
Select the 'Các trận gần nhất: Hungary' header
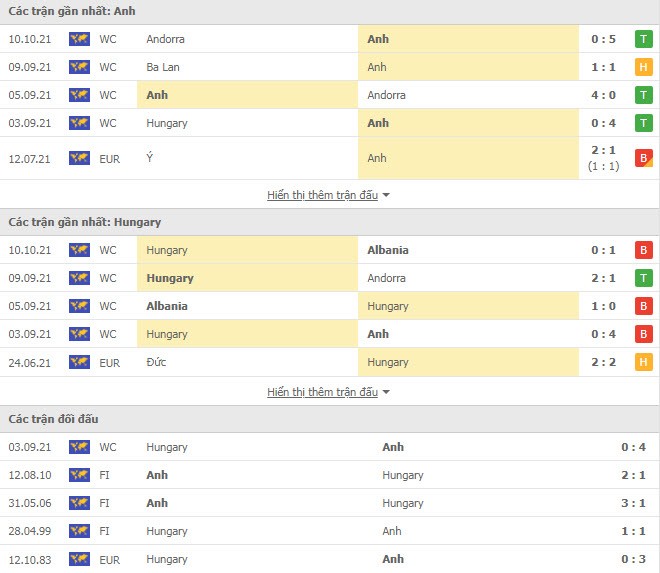click(x=330, y=222)
